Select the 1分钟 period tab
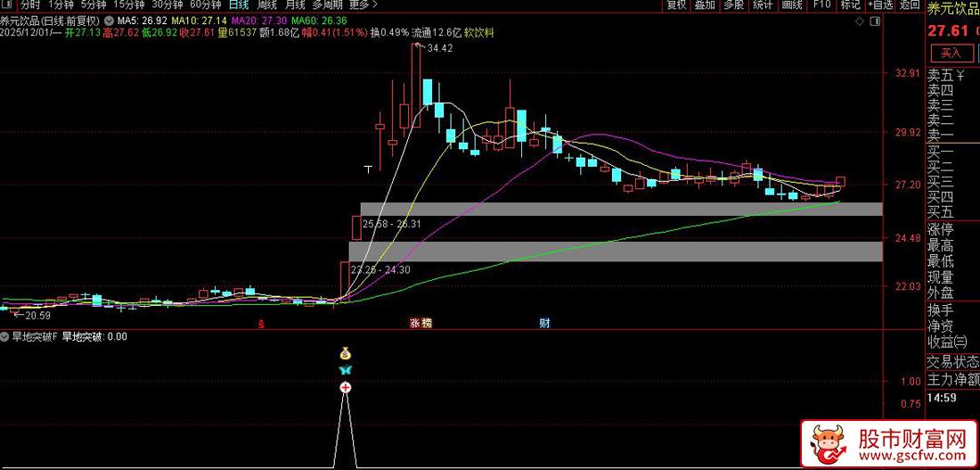This screenshot has width=980, height=470. click(60, 5)
